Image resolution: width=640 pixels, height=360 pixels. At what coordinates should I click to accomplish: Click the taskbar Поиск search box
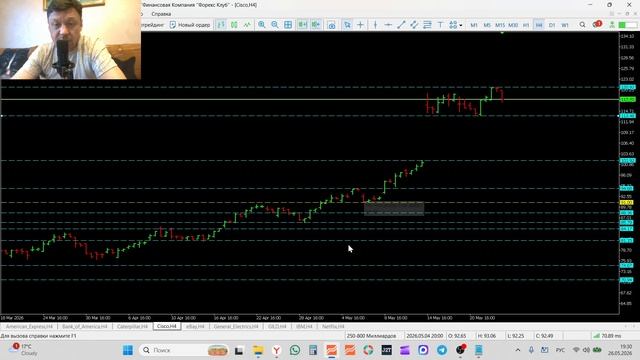(184, 350)
